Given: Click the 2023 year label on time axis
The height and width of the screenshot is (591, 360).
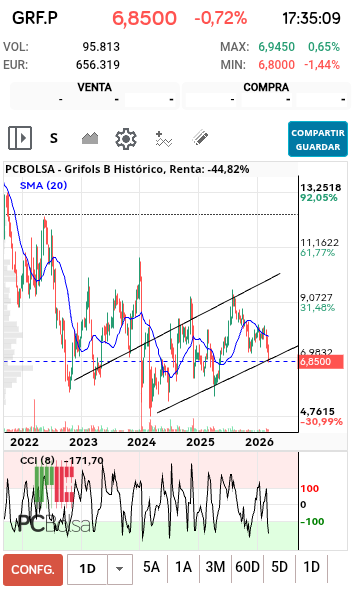Looking at the screenshot, I should tap(83, 442).
